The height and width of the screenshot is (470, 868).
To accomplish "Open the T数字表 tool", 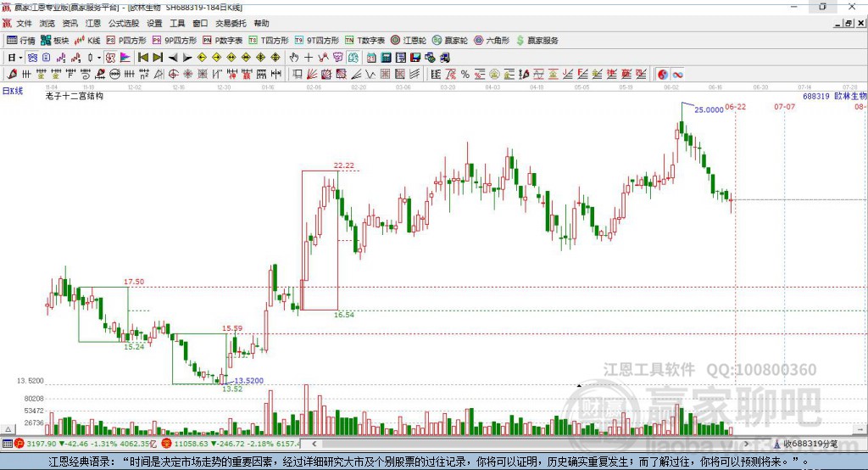I will 364,41.
